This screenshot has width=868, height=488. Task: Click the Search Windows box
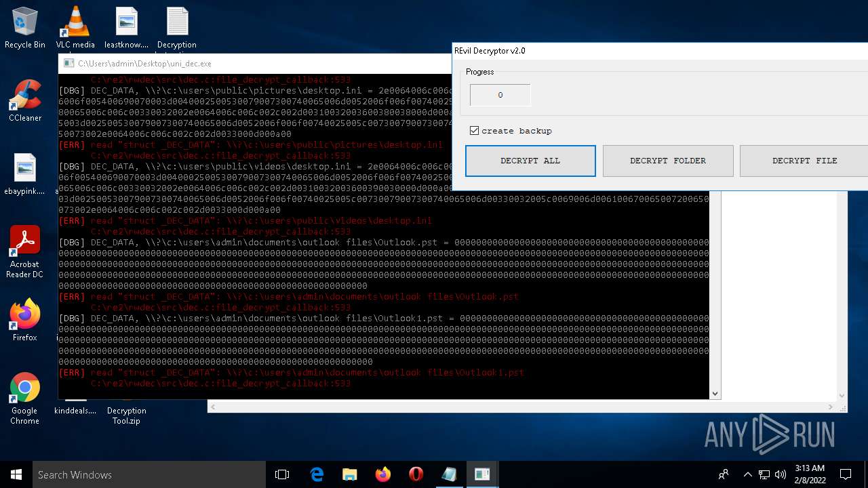149,474
